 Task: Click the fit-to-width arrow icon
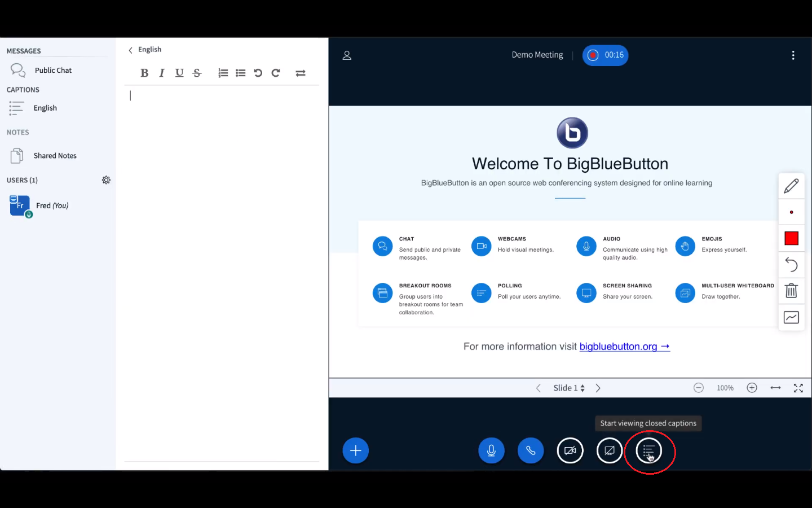(x=775, y=388)
